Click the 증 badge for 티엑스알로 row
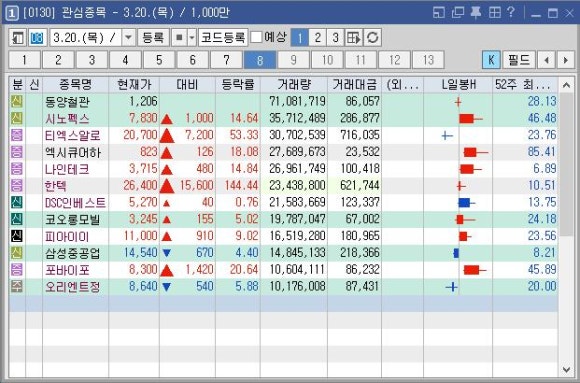The height and width of the screenshot is (383, 580). [x=17, y=135]
